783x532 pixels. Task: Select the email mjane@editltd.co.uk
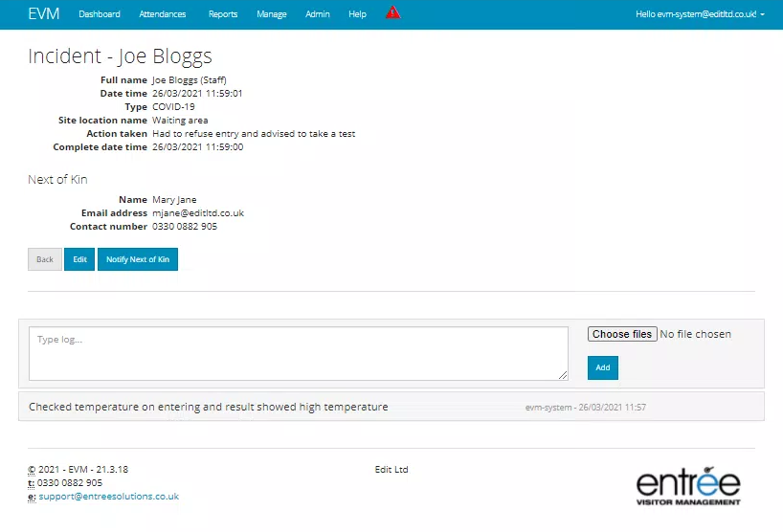pyautogui.click(x=198, y=213)
